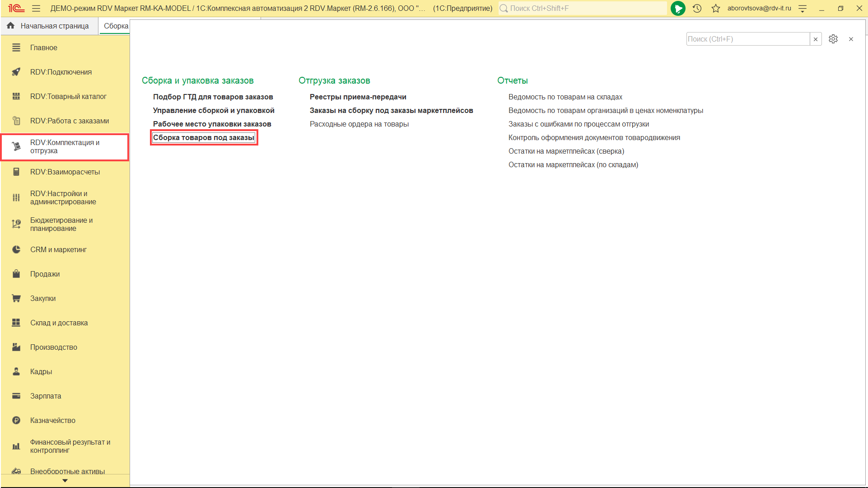This screenshot has width=868, height=488.
Task: Click the CRM и маркетинг pie icon
Action: point(16,249)
